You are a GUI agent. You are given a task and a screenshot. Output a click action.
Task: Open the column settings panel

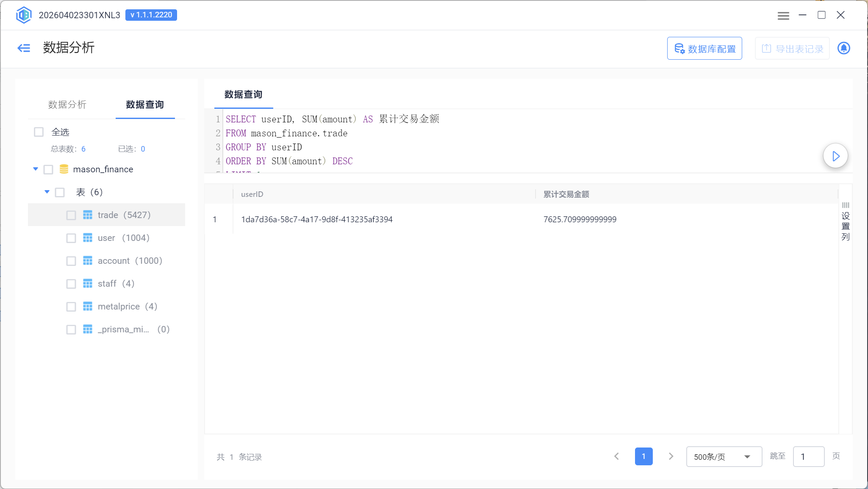click(845, 221)
